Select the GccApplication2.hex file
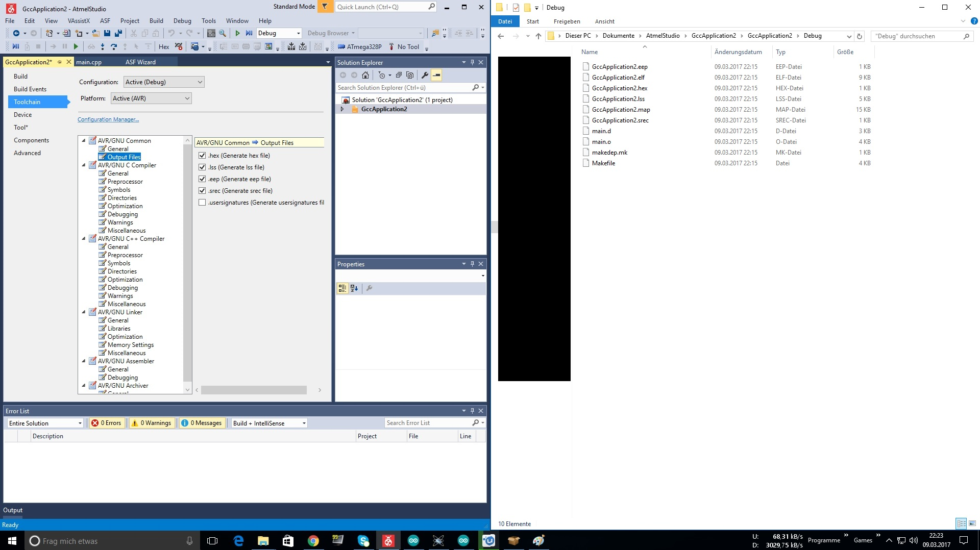The image size is (980, 550). (620, 88)
